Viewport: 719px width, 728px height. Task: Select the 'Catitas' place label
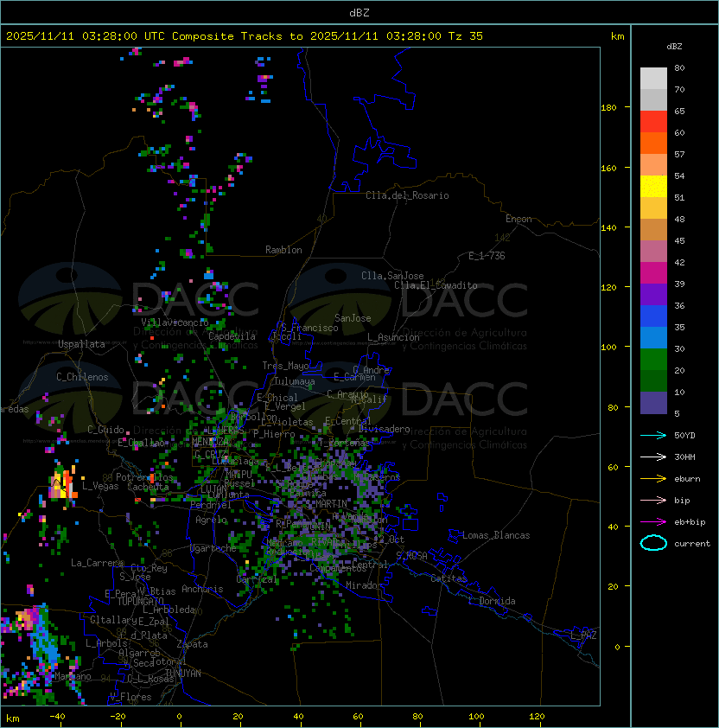coord(449,578)
